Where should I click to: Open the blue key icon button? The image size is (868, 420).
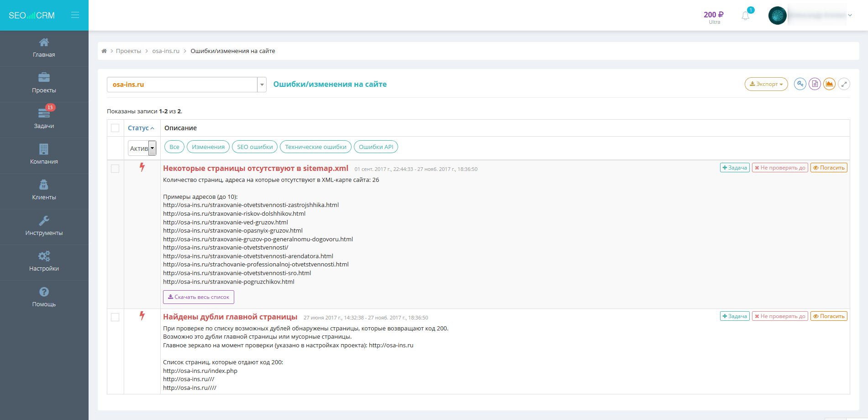800,84
